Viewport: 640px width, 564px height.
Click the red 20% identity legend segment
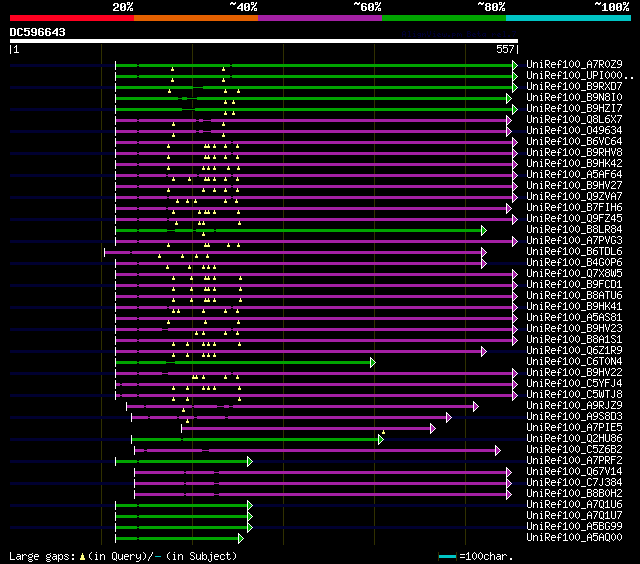[x=72, y=18]
